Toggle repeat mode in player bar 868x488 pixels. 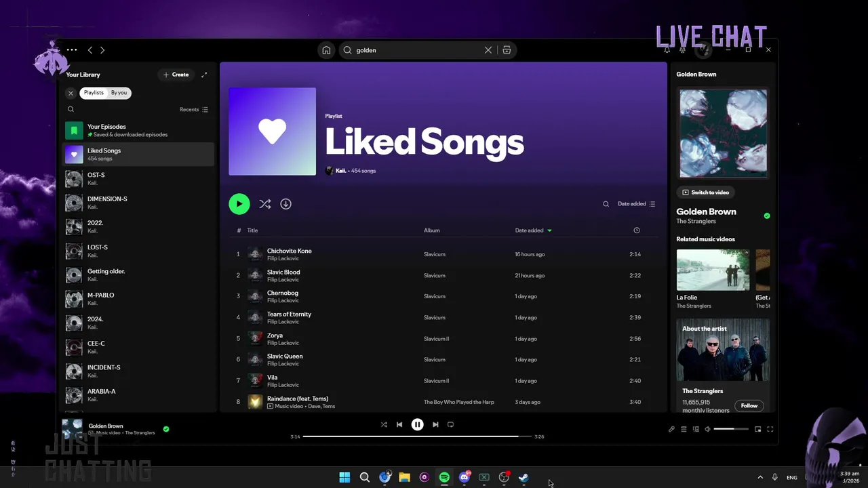pyautogui.click(x=450, y=425)
